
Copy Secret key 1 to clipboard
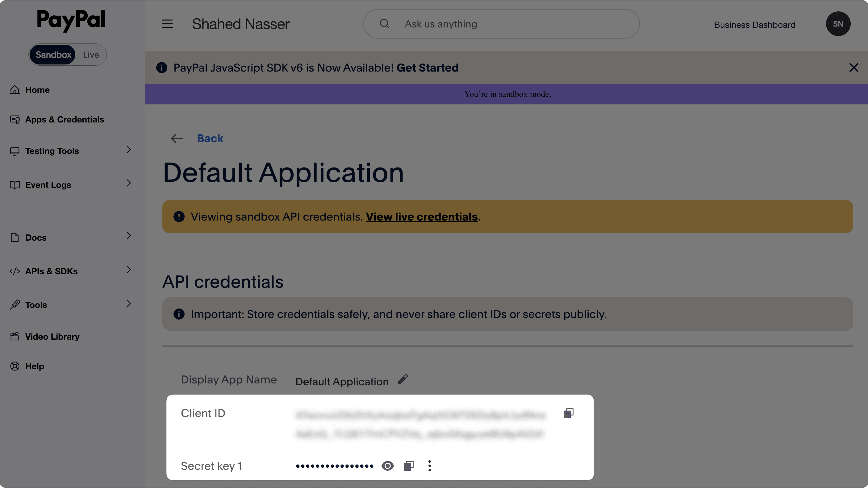(408, 466)
